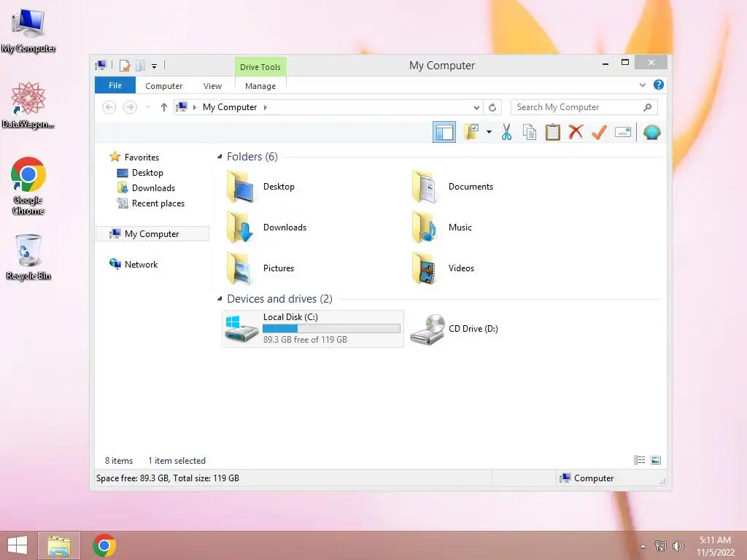Click the Properties quick access icon in title bar
Image resolution: width=747 pixels, height=560 pixels.
pyautogui.click(x=125, y=66)
